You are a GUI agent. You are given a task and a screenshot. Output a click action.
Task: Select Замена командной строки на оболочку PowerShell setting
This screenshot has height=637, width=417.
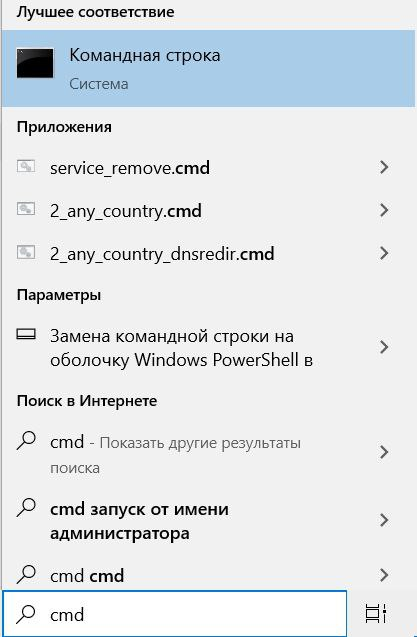[181, 348]
